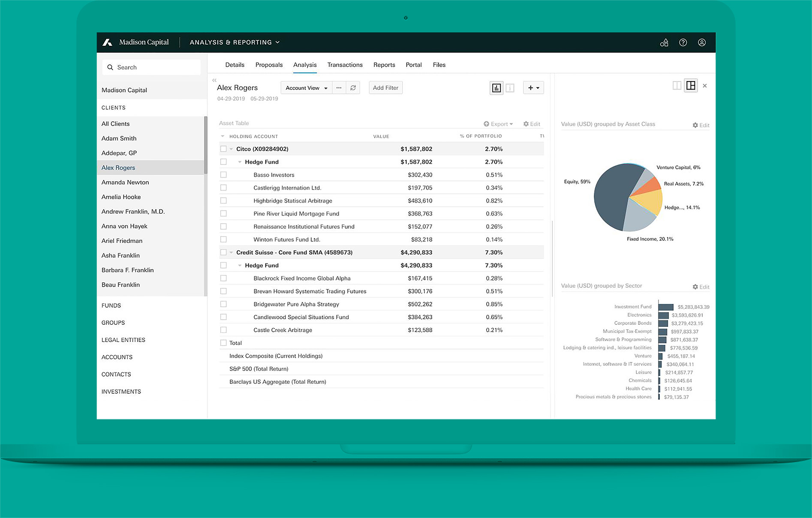The image size is (812, 518).
Task: Open the Reports tab
Action: 384,65
